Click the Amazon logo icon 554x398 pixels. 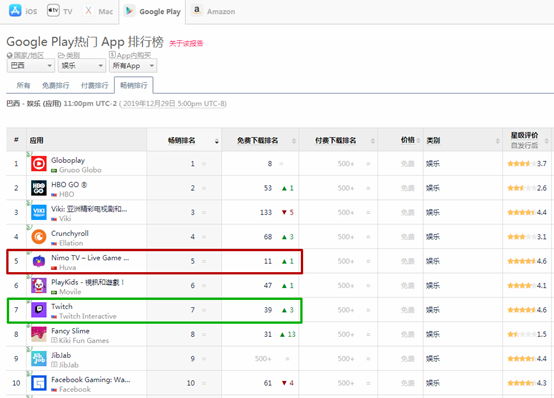point(197,11)
